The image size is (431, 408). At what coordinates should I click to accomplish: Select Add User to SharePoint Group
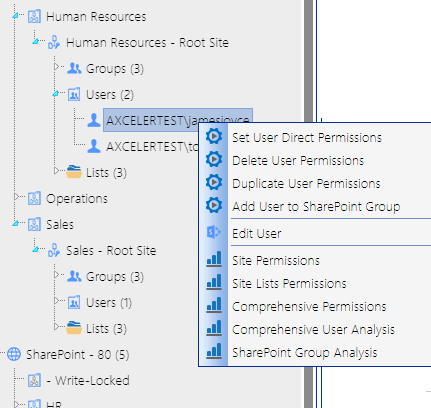(316, 207)
